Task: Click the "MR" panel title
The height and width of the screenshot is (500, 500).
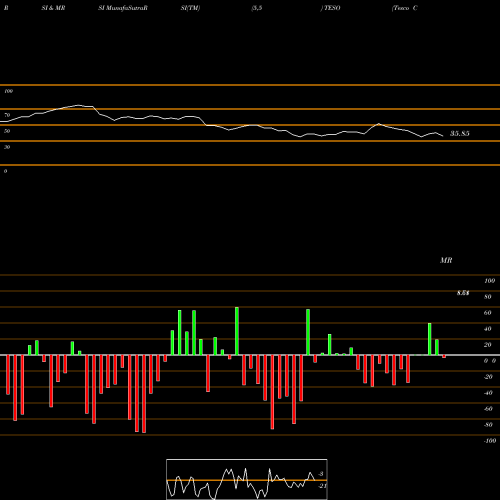Action: tap(446, 260)
